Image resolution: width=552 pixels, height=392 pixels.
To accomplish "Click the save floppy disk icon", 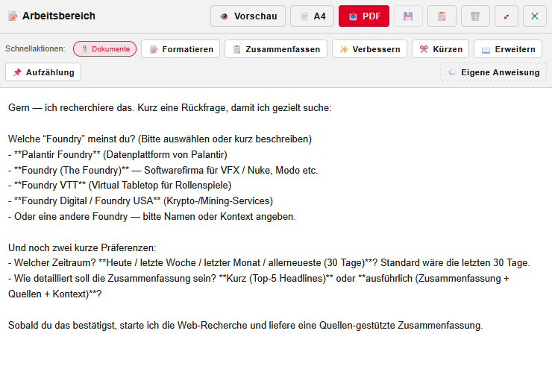I will [408, 16].
